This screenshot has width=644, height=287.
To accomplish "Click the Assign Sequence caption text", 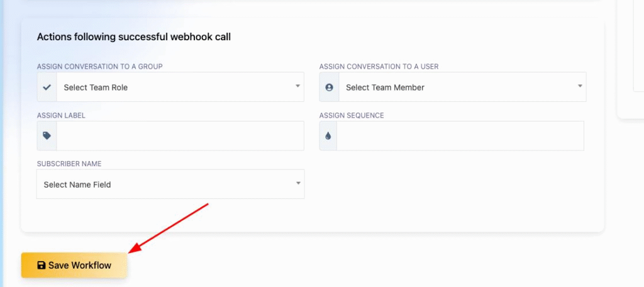I will pyautogui.click(x=352, y=116).
